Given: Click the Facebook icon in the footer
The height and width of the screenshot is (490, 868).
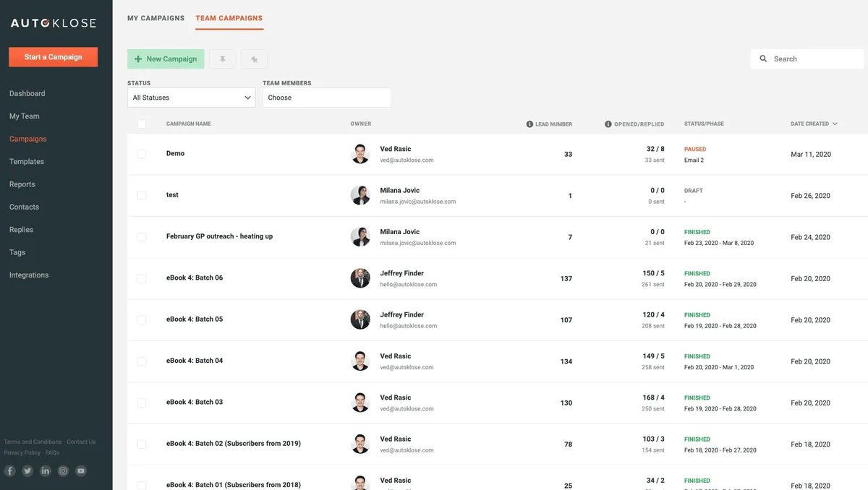Looking at the screenshot, I should point(9,470).
